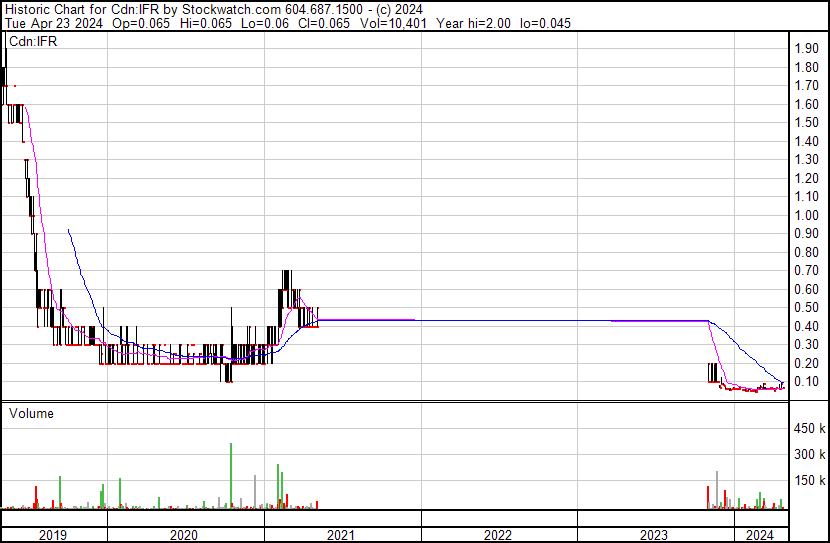
Task: Click the Volume panel label
Action: (x=32, y=413)
